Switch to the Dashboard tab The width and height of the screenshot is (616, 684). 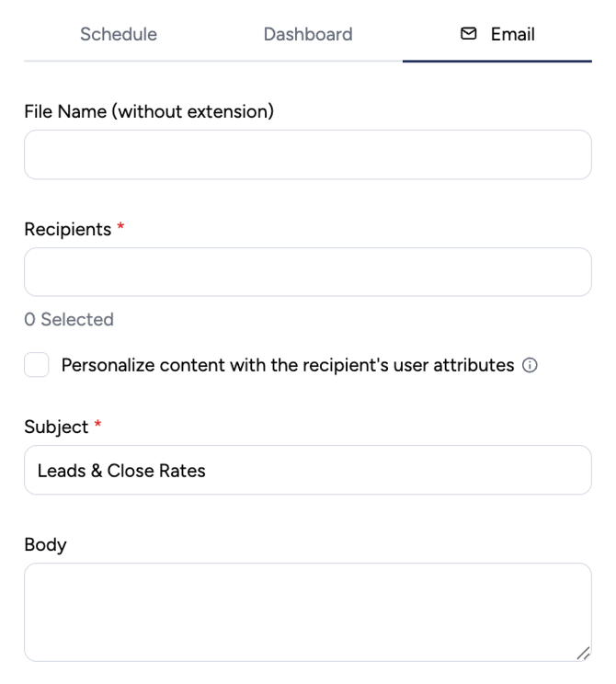point(308,34)
